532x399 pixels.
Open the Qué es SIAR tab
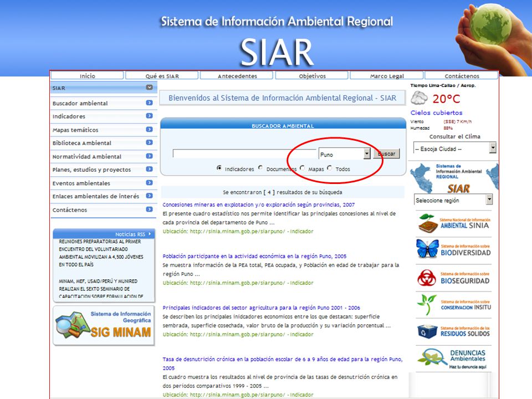[x=162, y=76]
